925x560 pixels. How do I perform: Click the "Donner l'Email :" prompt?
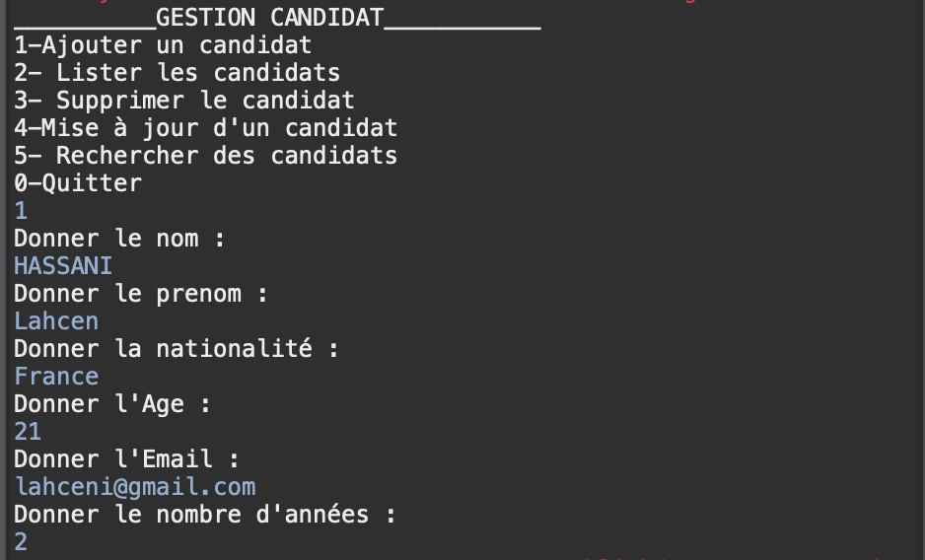point(127,459)
